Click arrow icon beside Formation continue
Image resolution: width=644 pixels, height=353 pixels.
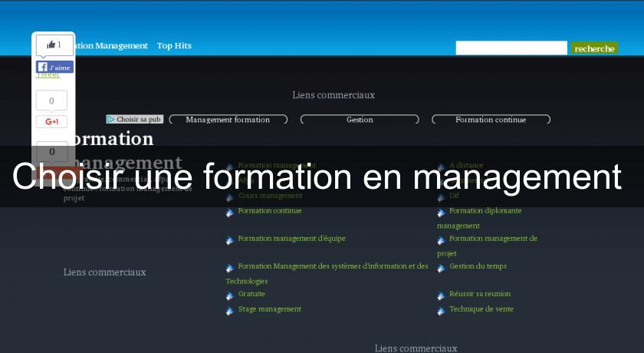point(229,213)
